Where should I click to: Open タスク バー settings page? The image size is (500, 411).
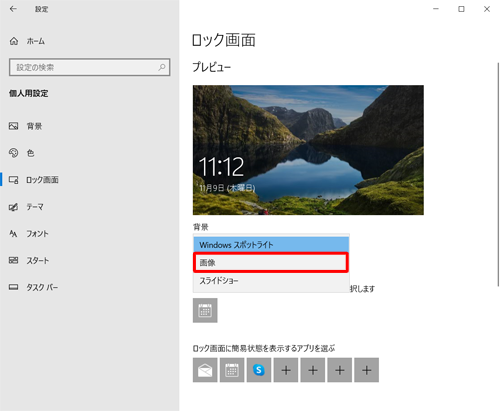click(42, 287)
